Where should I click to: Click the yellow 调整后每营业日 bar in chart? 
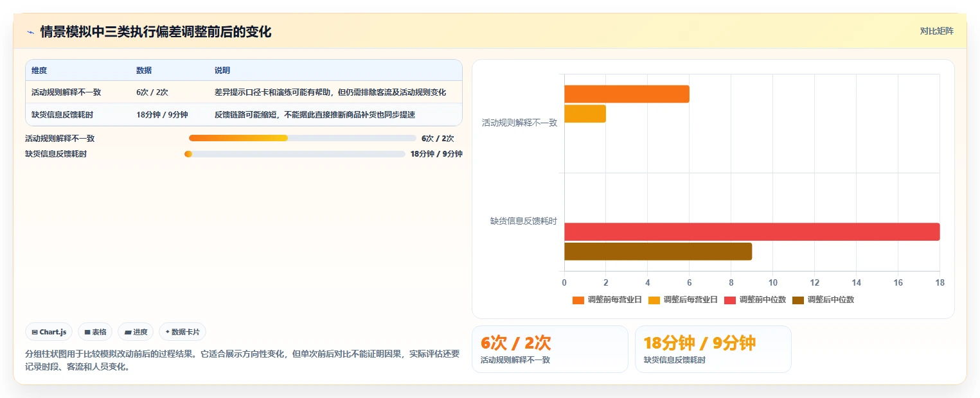click(585, 114)
